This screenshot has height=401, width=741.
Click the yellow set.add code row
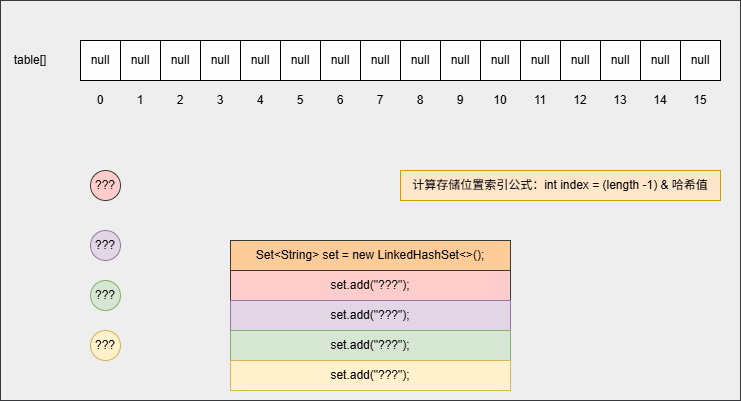(x=370, y=375)
